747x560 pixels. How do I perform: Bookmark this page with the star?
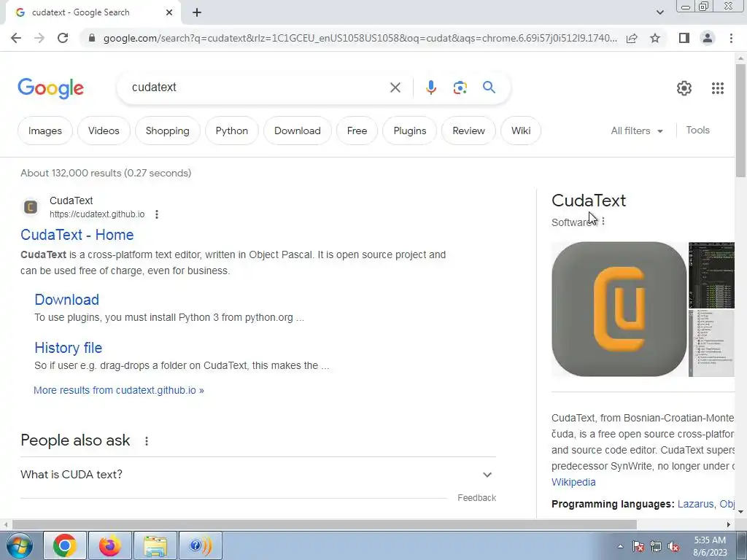point(655,38)
